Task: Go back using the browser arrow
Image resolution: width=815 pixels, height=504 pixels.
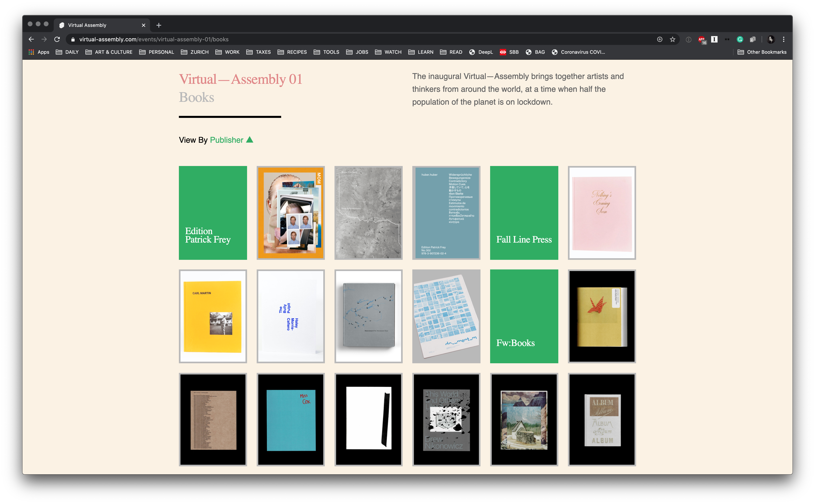Action: [31, 39]
